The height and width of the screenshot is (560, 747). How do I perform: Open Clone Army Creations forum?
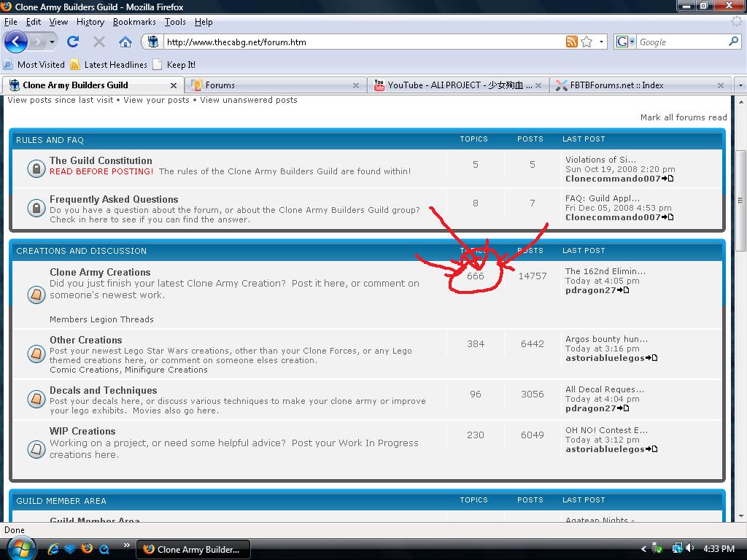(x=100, y=273)
